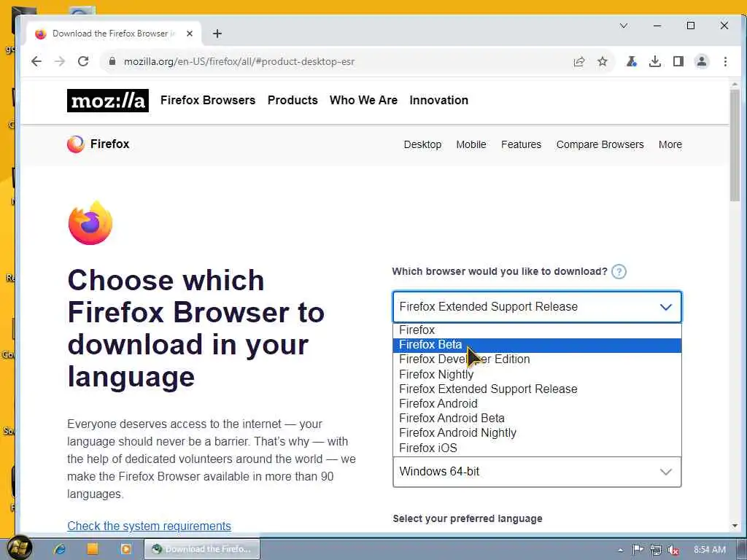
Task: Click scrollbar up arrow
Action: click(x=735, y=85)
